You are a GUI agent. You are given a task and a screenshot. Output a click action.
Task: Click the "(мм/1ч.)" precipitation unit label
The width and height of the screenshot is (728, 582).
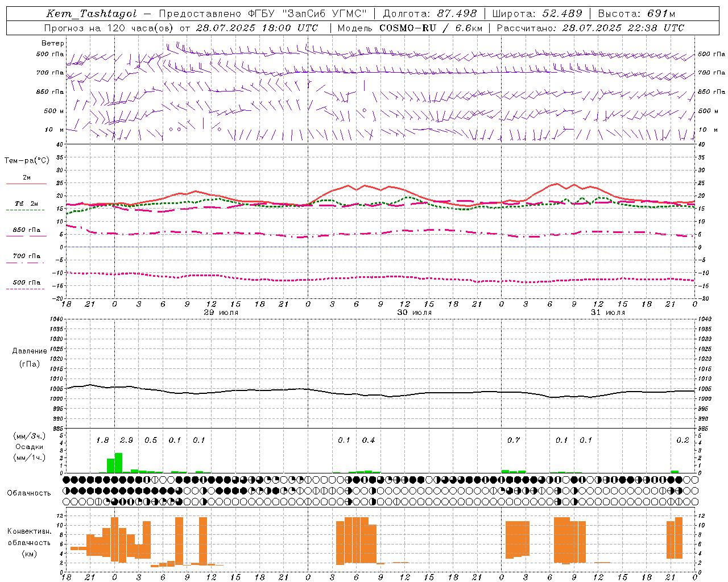30,458
